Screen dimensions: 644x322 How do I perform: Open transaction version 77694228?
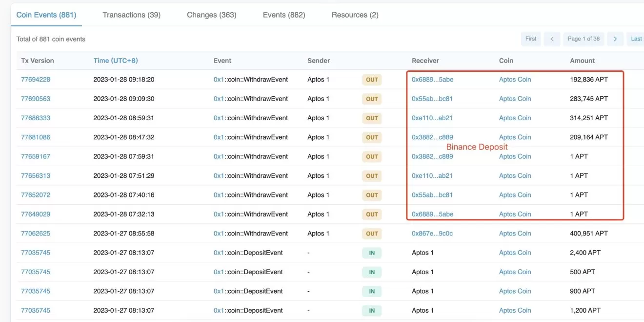[36, 80]
